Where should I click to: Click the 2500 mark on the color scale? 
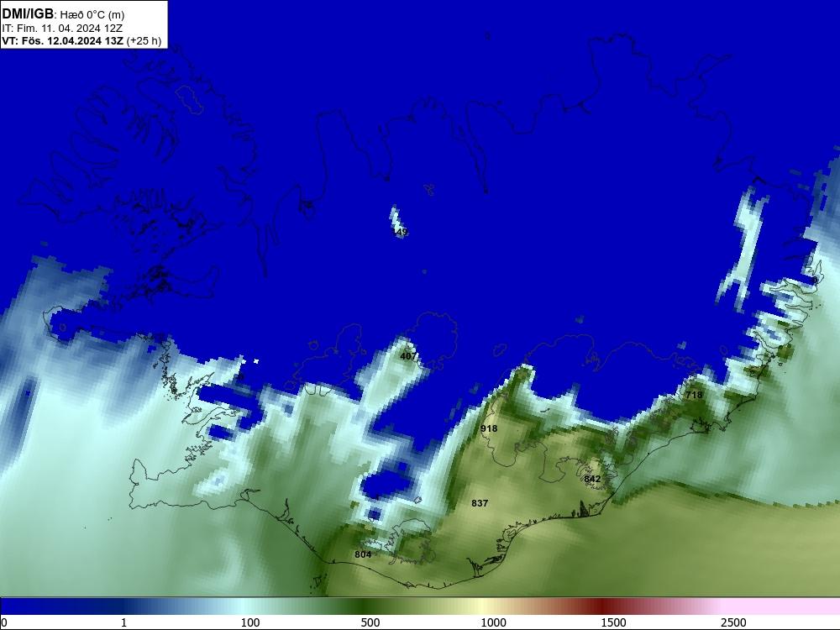pos(733,622)
